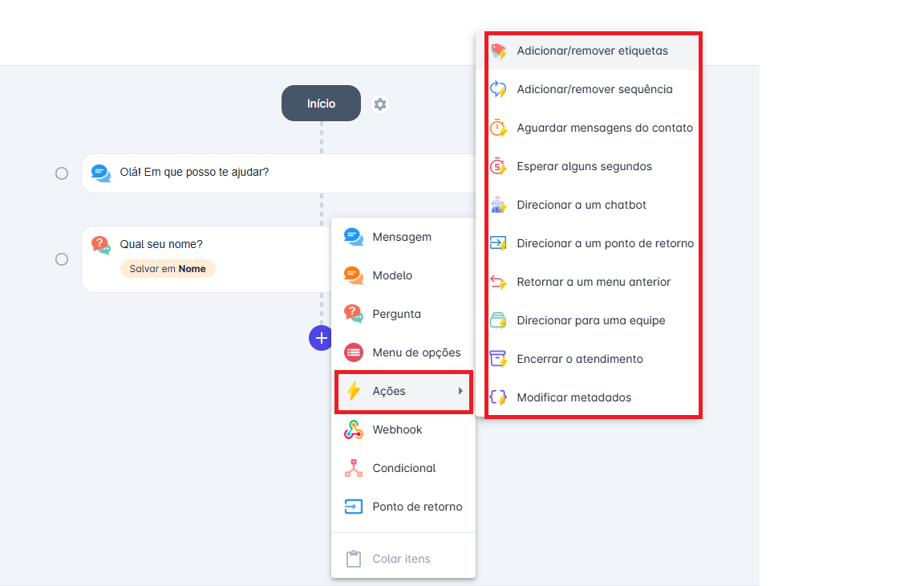
Task: Select Adicionar/remover etiquetas action
Action: pyautogui.click(x=592, y=51)
